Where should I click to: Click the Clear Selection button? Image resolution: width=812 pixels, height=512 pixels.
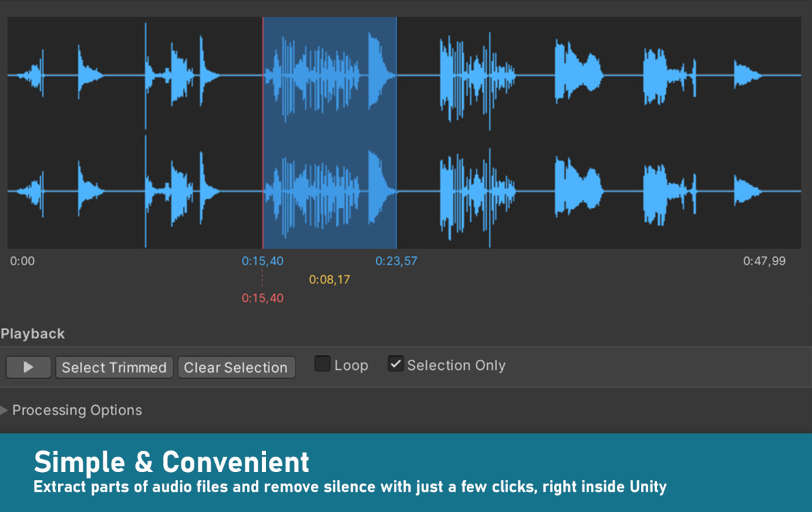(x=236, y=367)
